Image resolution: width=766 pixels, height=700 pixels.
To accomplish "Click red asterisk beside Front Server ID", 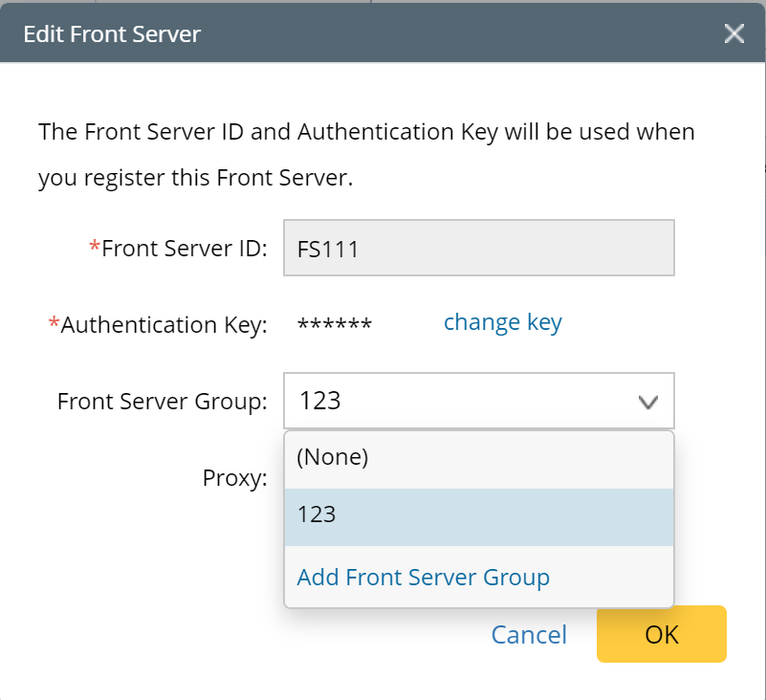I will click(x=94, y=248).
